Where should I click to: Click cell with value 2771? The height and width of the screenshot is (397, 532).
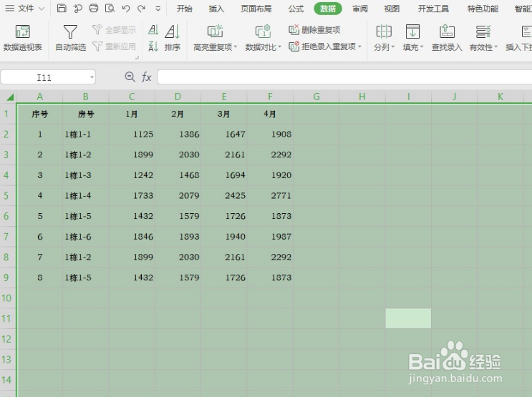pyautogui.click(x=270, y=195)
